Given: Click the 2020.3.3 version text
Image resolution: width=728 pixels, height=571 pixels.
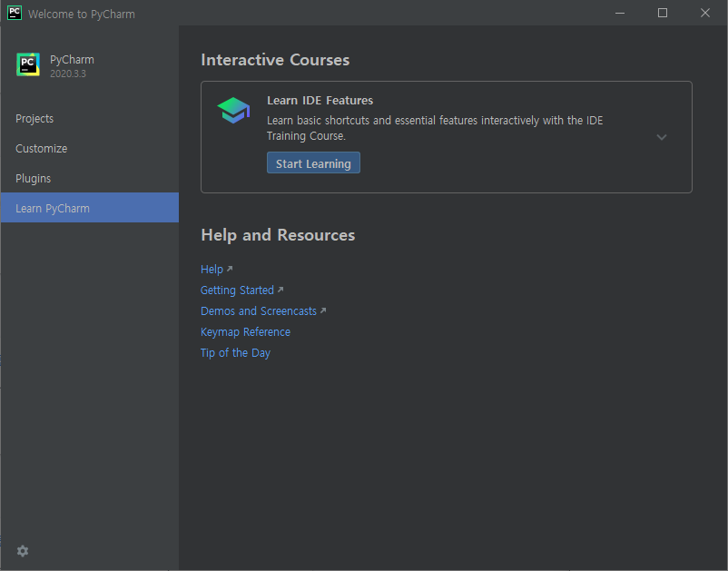Looking at the screenshot, I should (x=68, y=74).
